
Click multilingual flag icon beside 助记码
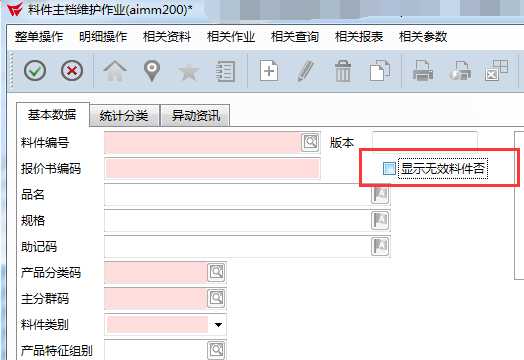[380, 246]
